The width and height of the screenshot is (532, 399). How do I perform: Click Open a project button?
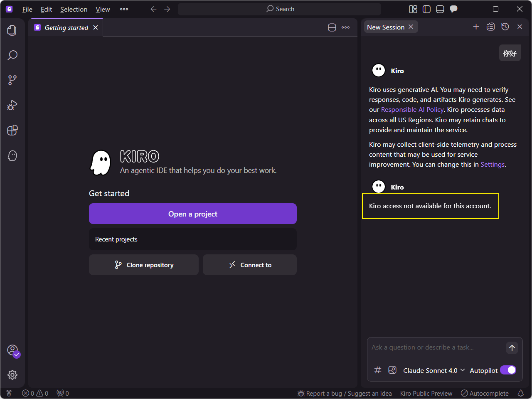pyautogui.click(x=193, y=214)
